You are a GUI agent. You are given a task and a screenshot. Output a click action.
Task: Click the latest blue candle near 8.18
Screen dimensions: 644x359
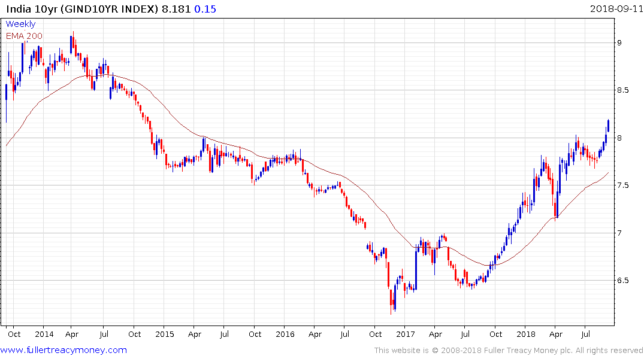pos(608,126)
